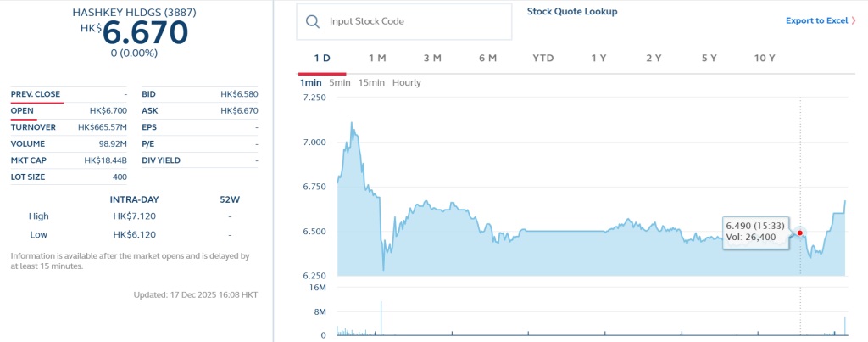
Task: Click the 16M volume axis label
Action: pos(319,287)
